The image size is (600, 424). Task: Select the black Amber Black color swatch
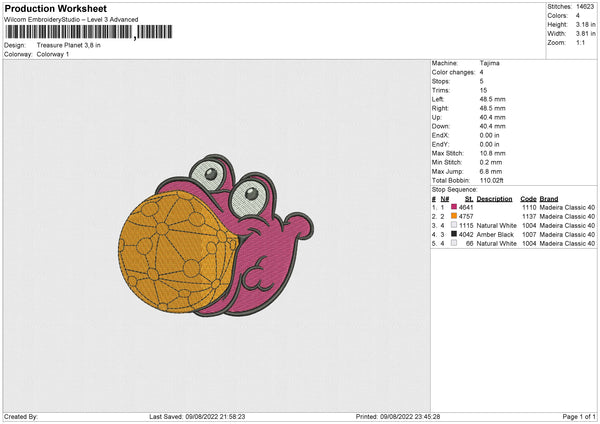454,234
